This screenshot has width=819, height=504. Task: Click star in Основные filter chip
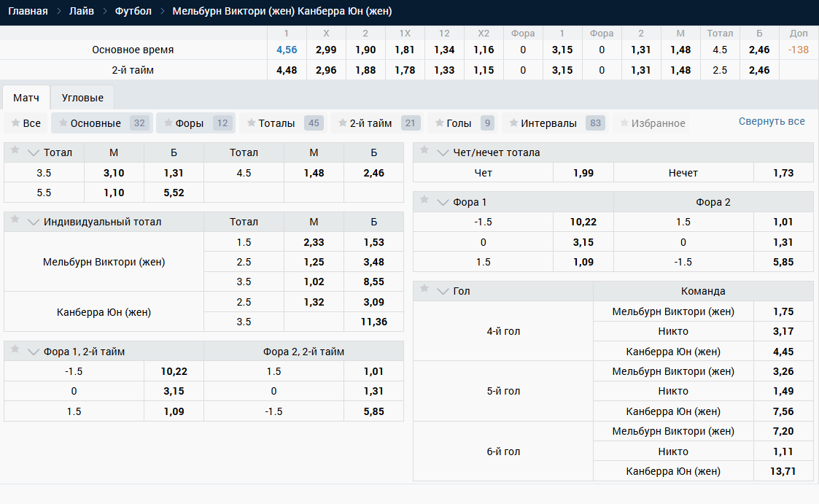(x=63, y=123)
